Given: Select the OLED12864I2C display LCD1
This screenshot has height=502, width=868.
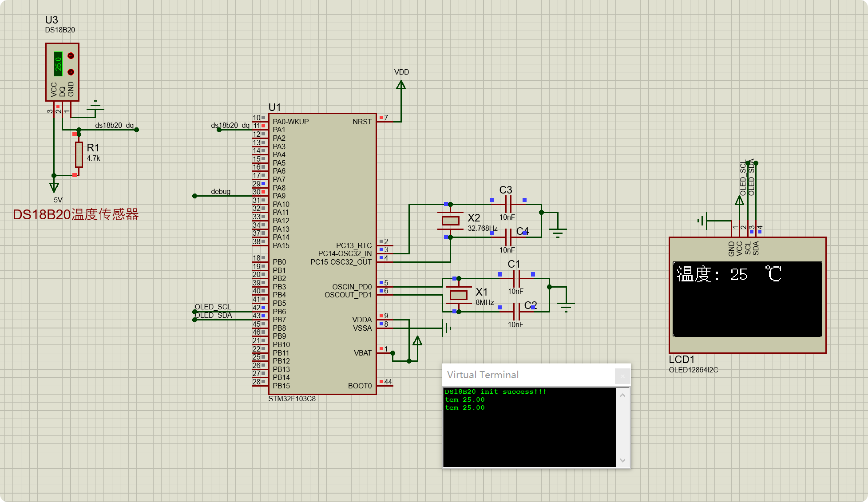Looking at the screenshot, I should [x=747, y=295].
